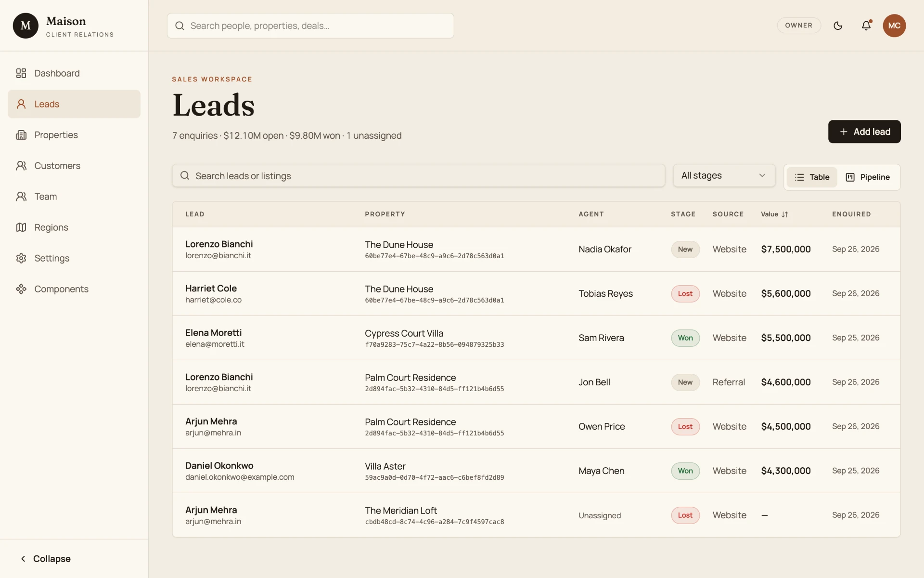Open the All stages dropdown
This screenshot has width=924, height=578.
pos(724,175)
